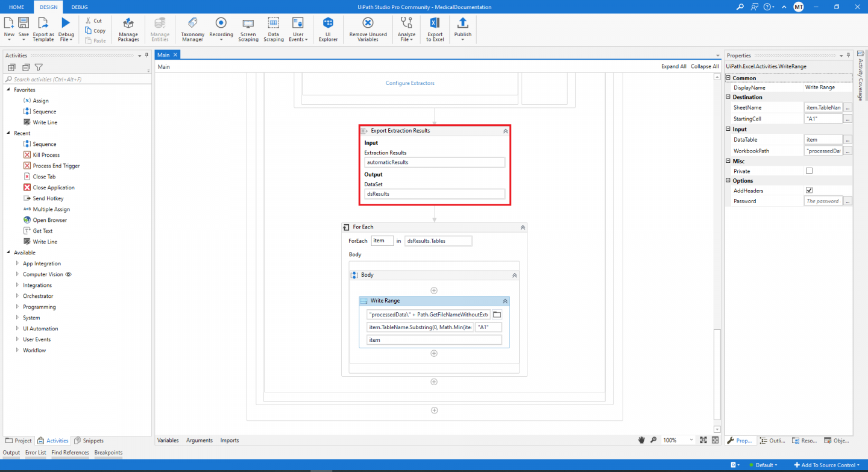Open the Taxonomy Manager

click(192, 29)
